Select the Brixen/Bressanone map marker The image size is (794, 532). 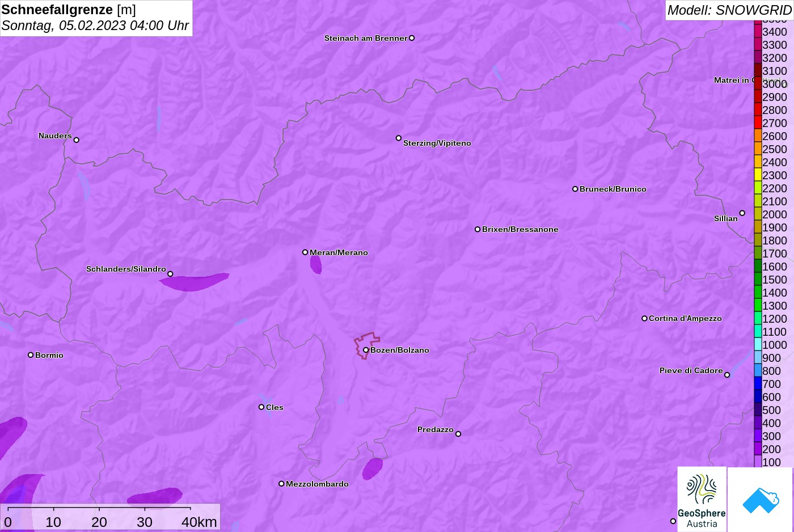point(478,229)
